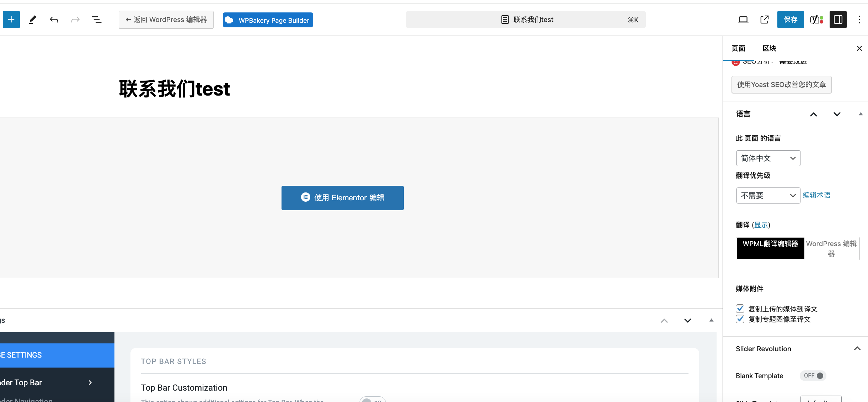Viewport: 868px width, 402px height.
Task: Click the 显示 translation link
Action: pos(761,225)
